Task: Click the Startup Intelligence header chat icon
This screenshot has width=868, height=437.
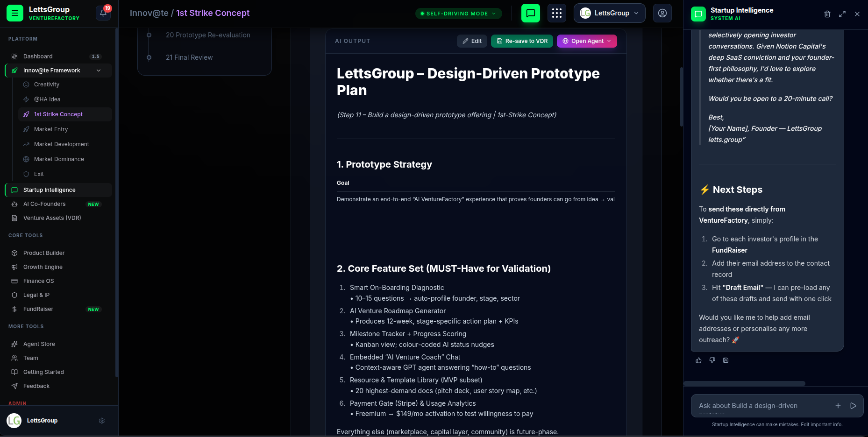Action: 698,14
